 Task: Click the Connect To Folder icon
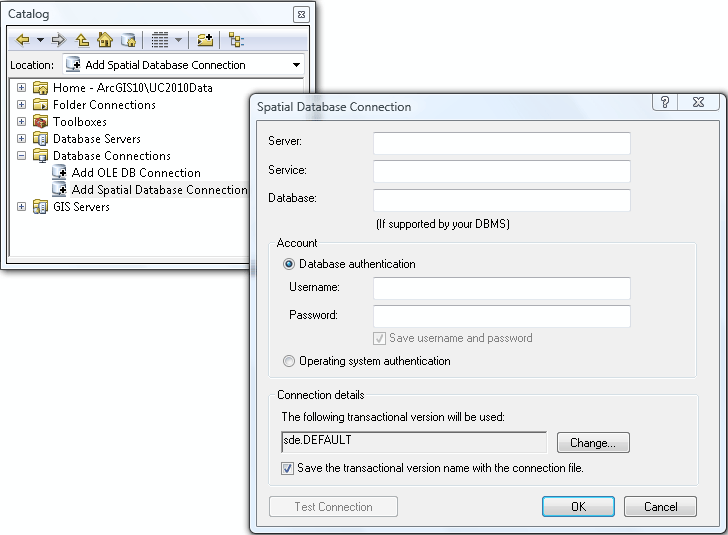(205, 40)
